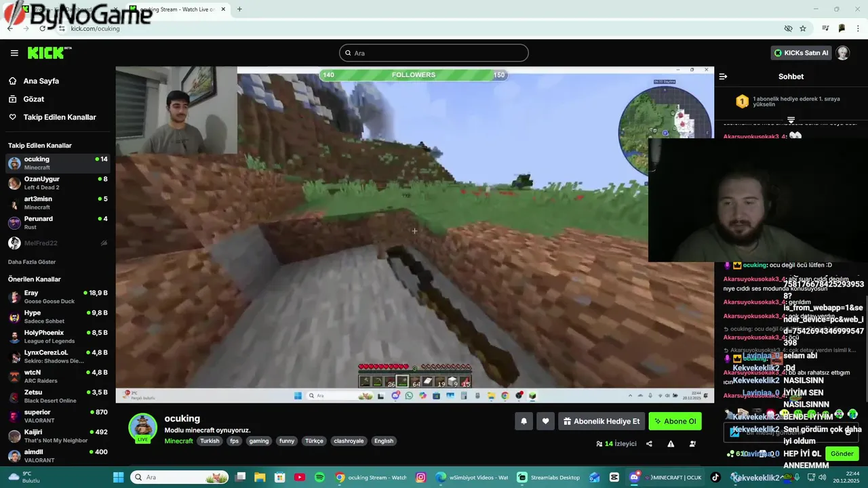Open Spotify from taskbar
The width and height of the screenshot is (868, 488).
click(x=320, y=477)
